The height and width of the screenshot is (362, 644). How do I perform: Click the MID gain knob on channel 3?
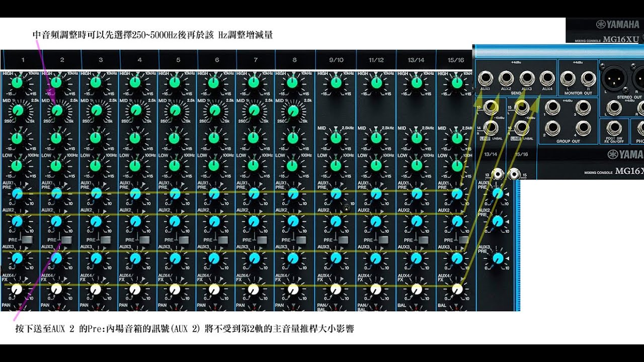pyautogui.click(x=96, y=137)
